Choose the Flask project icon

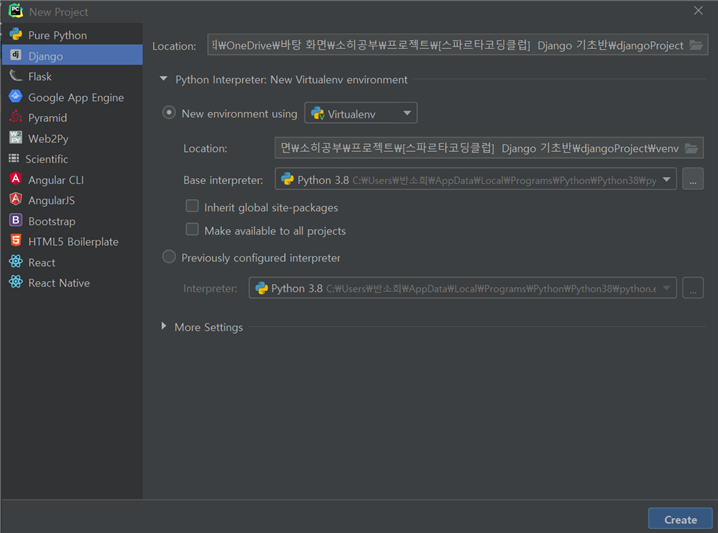[16, 76]
